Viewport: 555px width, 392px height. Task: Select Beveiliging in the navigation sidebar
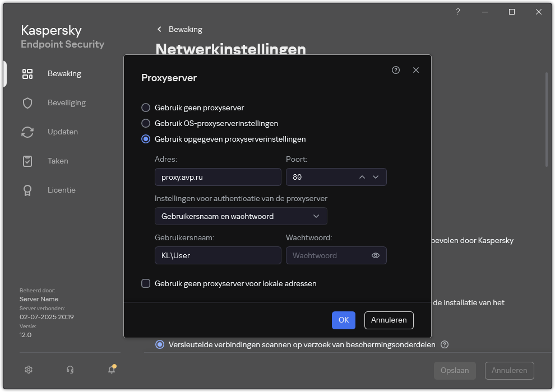[x=66, y=102]
